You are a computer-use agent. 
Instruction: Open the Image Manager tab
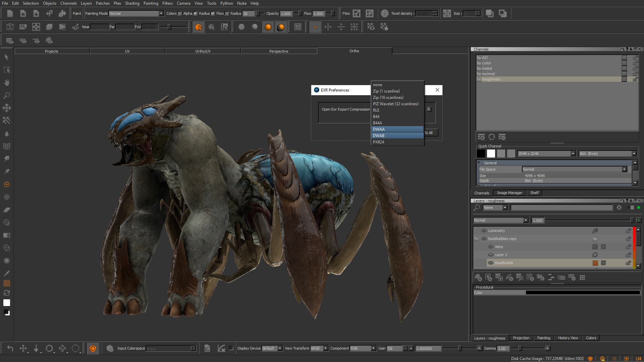pos(509,193)
